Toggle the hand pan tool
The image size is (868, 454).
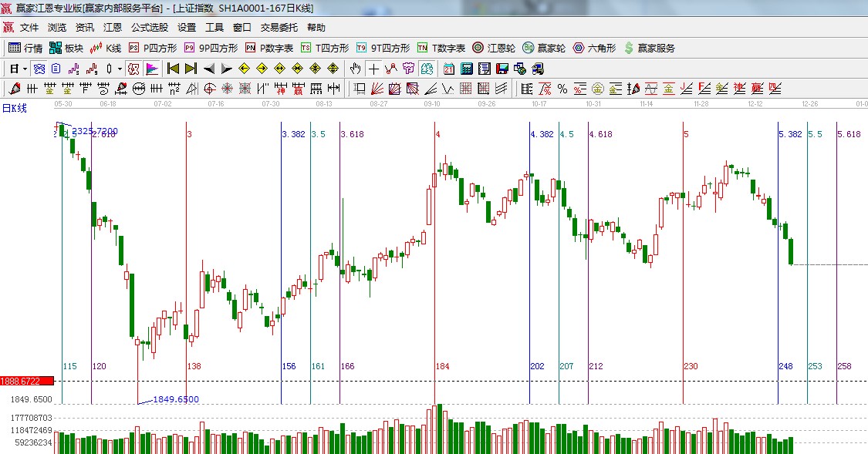click(356, 69)
